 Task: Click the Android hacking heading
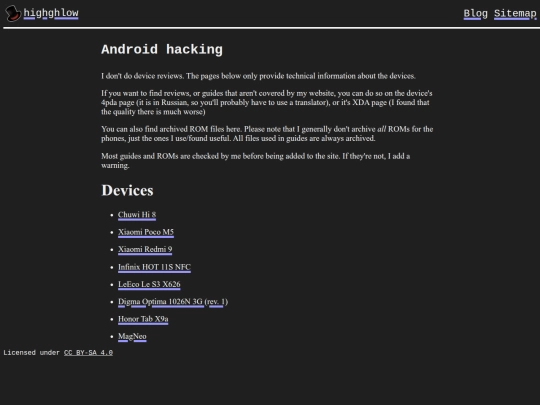(162, 50)
